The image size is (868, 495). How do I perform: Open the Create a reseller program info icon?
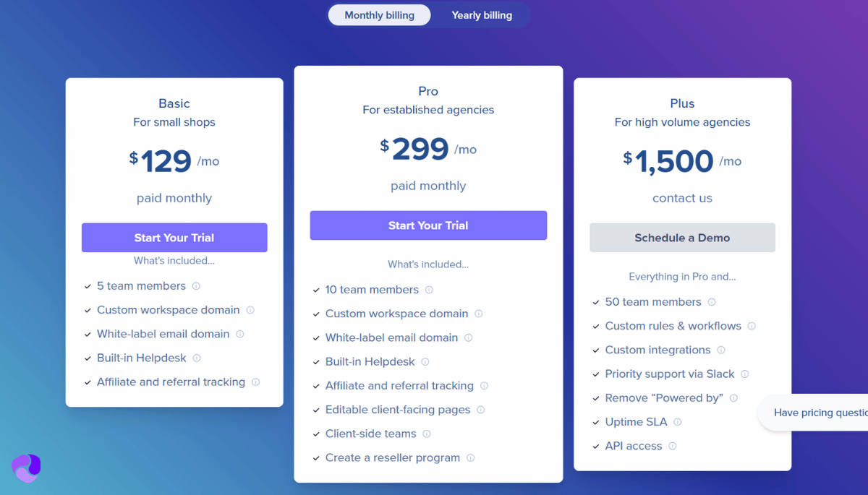coord(471,457)
